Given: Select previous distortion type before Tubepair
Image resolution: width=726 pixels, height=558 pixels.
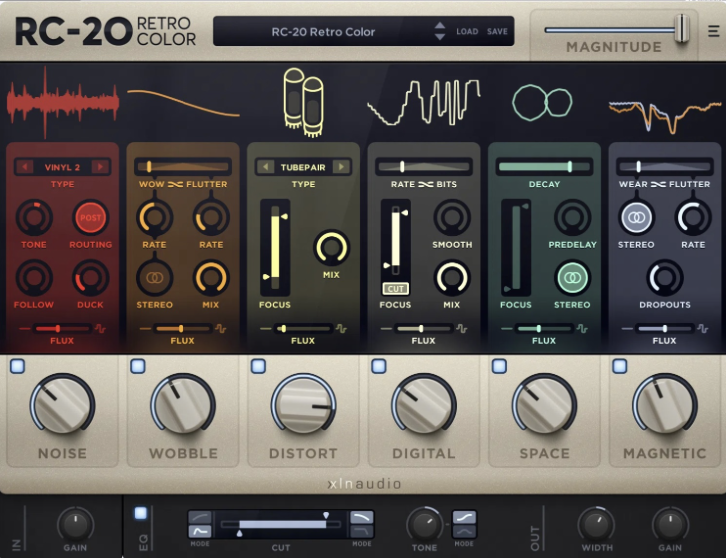Looking at the screenshot, I should tap(266, 167).
